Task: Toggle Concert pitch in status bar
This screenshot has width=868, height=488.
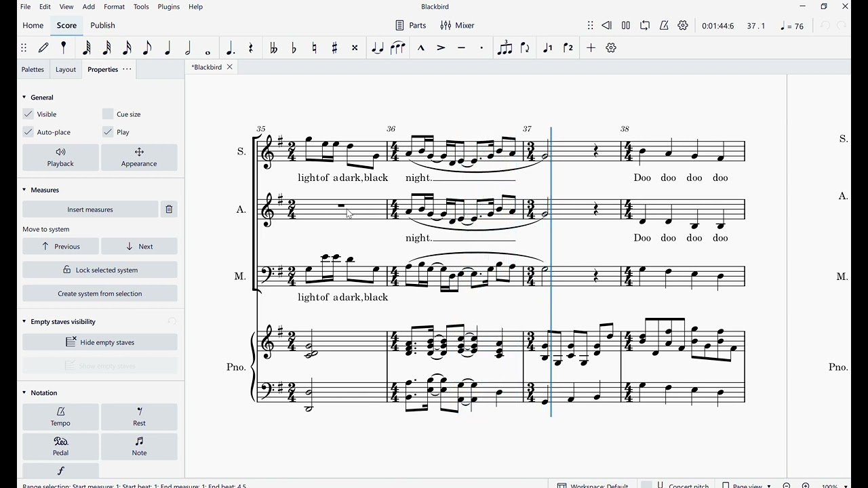Action: click(675, 485)
